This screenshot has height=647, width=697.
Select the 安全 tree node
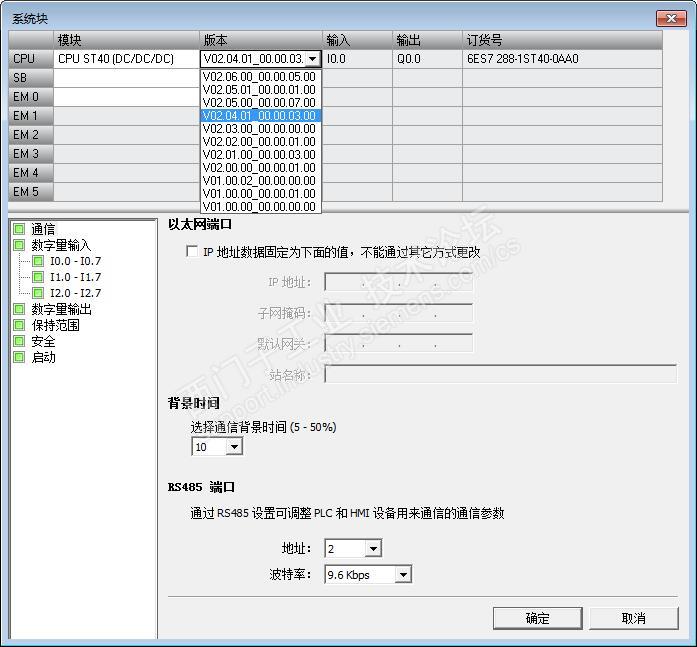click(x=43, y=341)
